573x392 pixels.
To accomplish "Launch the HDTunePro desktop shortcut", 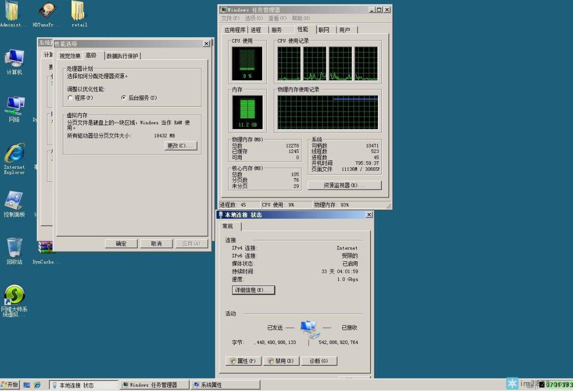I will point(47,12).
